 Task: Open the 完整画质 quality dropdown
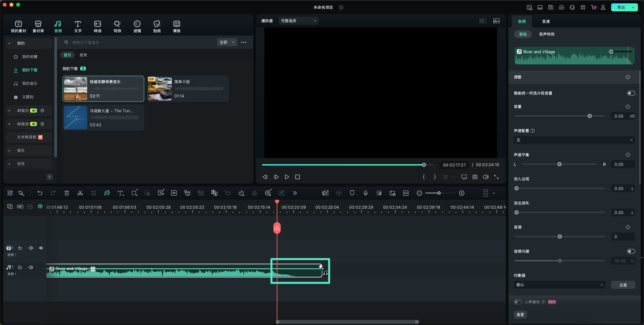coord(298,21)
